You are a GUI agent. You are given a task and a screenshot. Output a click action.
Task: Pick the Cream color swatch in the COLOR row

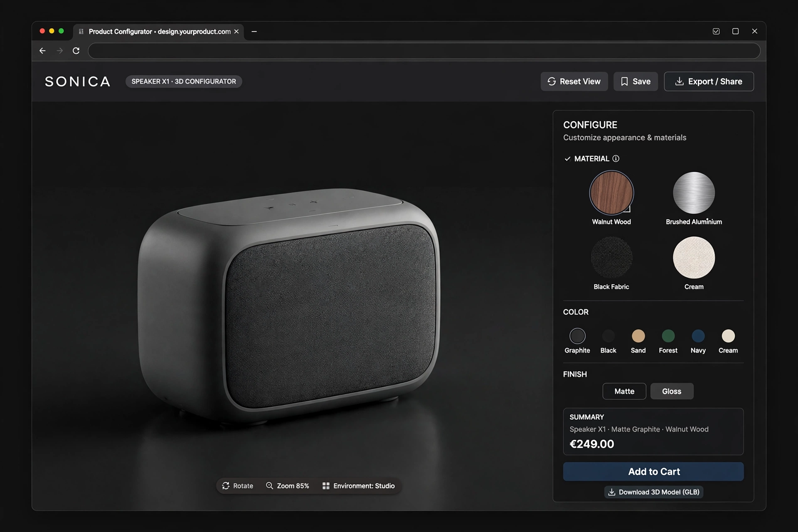728,336
